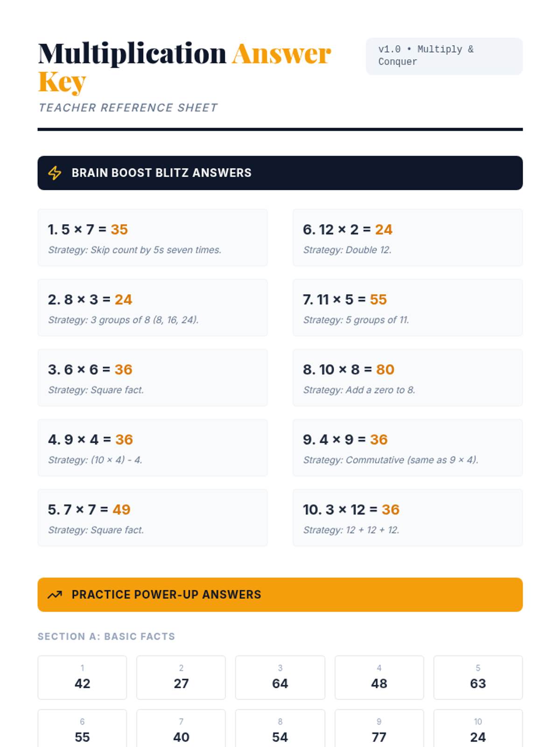Click the Section A: Basic Facts label

[106, 636]
